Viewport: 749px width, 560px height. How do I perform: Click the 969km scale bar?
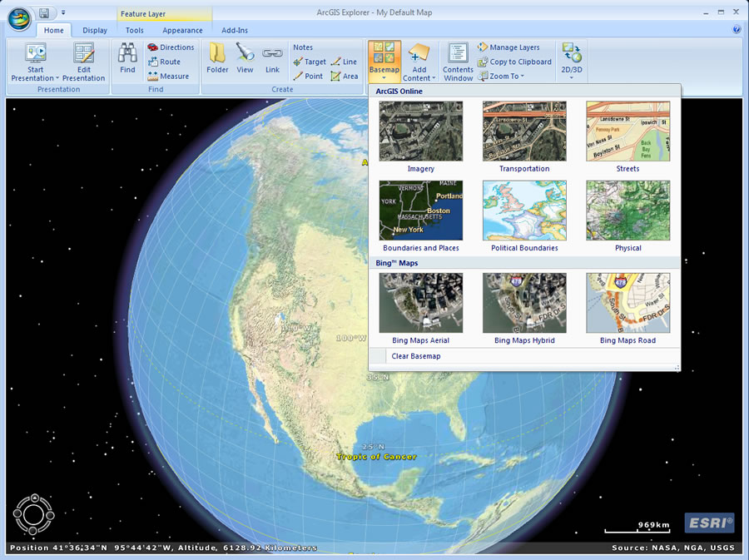[637, 527]
